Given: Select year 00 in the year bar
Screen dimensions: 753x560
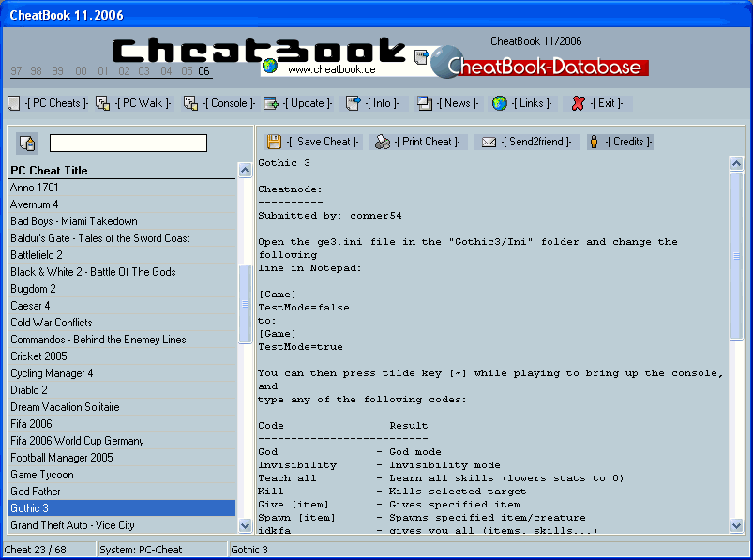Looking at the screenshot, I should point(82,71).
